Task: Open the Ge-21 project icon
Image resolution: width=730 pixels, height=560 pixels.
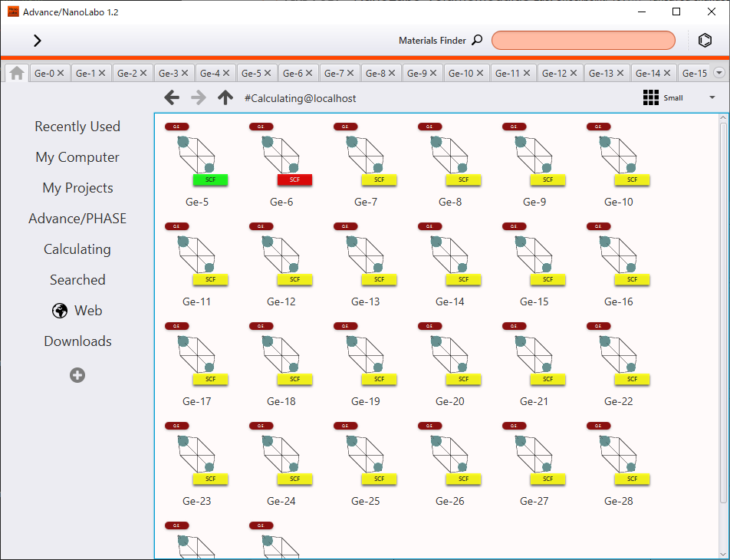Action: [x=534, y=354]
